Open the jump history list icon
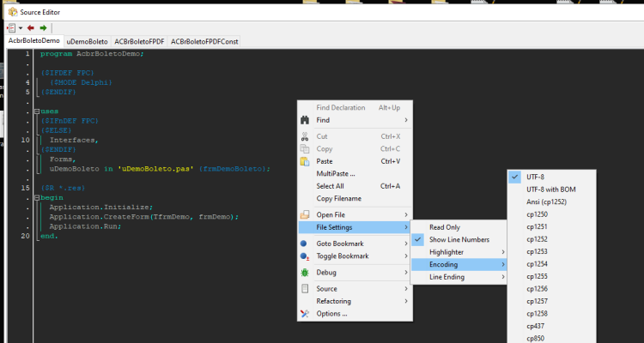The image size is (644, 343). (x=11, y=28)
